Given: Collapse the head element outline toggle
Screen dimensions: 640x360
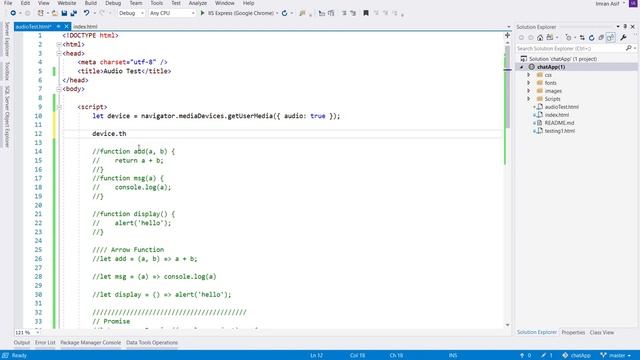Looking at the screenshot, I should click(59, 53).
